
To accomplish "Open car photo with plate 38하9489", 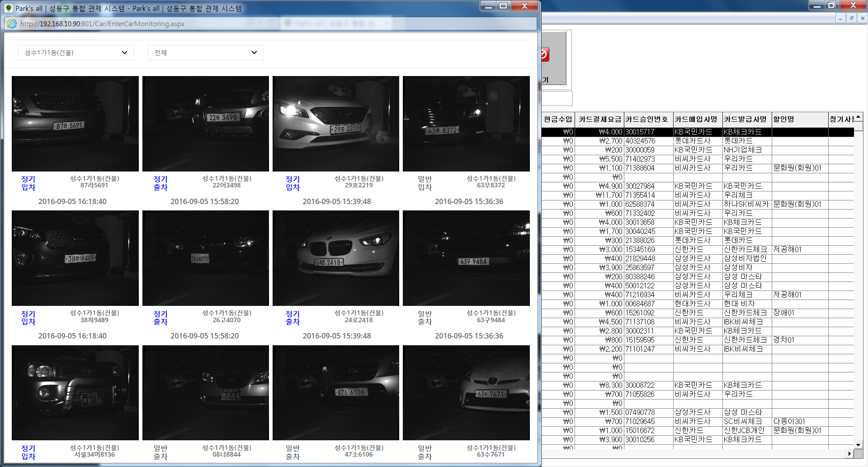I will [x=75, y=258].
